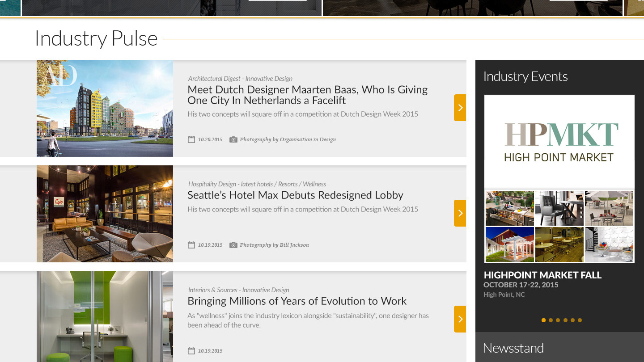The height and width of the screenshot is (362, 644).
Task: Click Photography by Bill Jackson credit
Action: [x=274, y=245]
